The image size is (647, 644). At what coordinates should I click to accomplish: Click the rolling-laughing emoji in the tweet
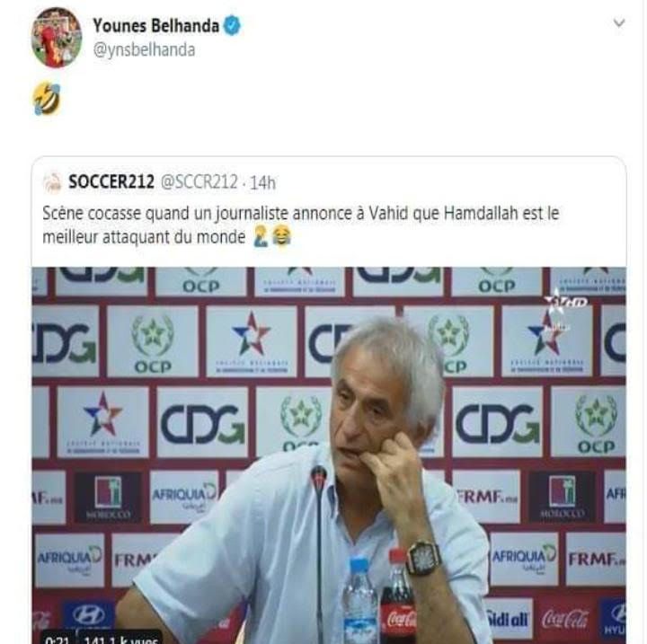(x=47, y=98)
